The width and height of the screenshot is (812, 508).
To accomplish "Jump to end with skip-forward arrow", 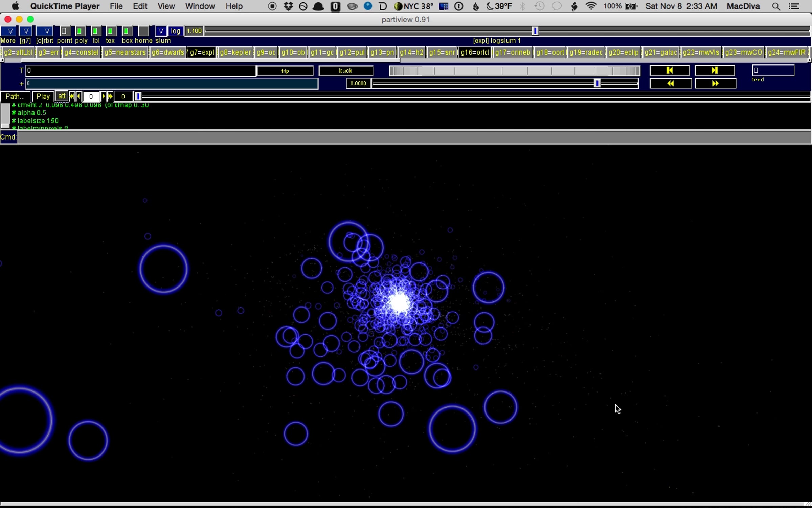I will point(714,70).
